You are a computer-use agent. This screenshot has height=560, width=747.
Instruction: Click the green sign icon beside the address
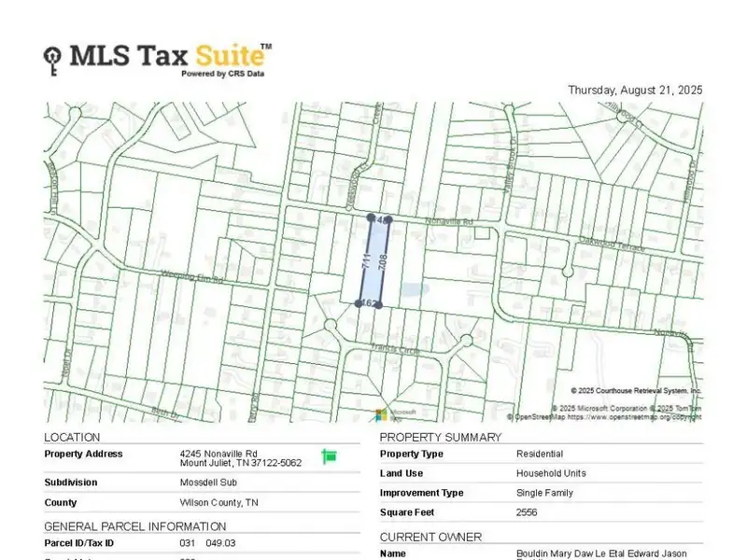(x=329, y=455)
